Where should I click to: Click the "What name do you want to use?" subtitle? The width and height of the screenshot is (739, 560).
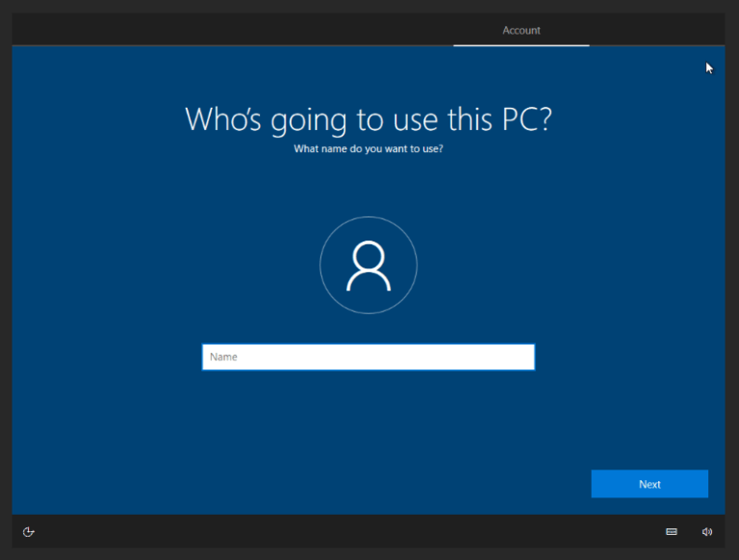369,149
